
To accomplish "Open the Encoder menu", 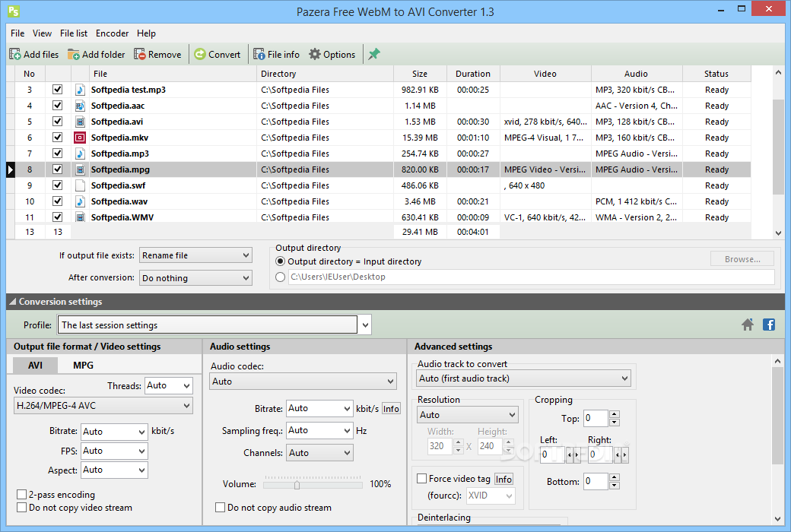I will (112, 33).
